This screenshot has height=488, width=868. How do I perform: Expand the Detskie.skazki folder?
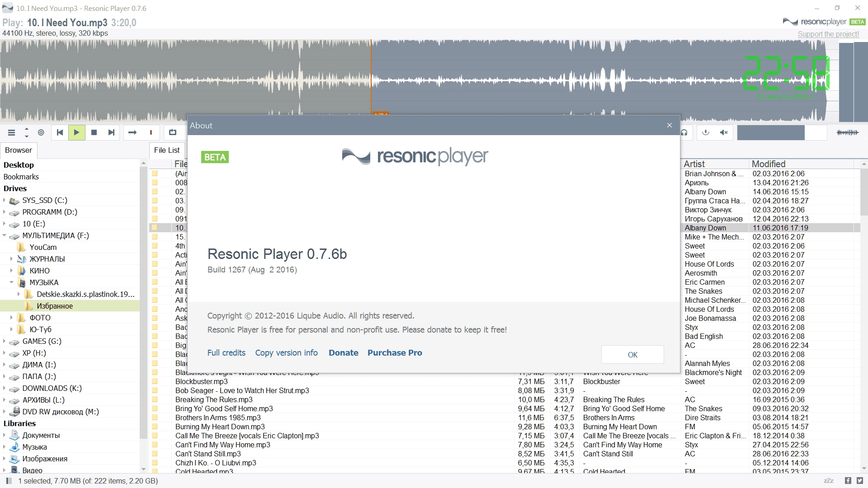19,294
